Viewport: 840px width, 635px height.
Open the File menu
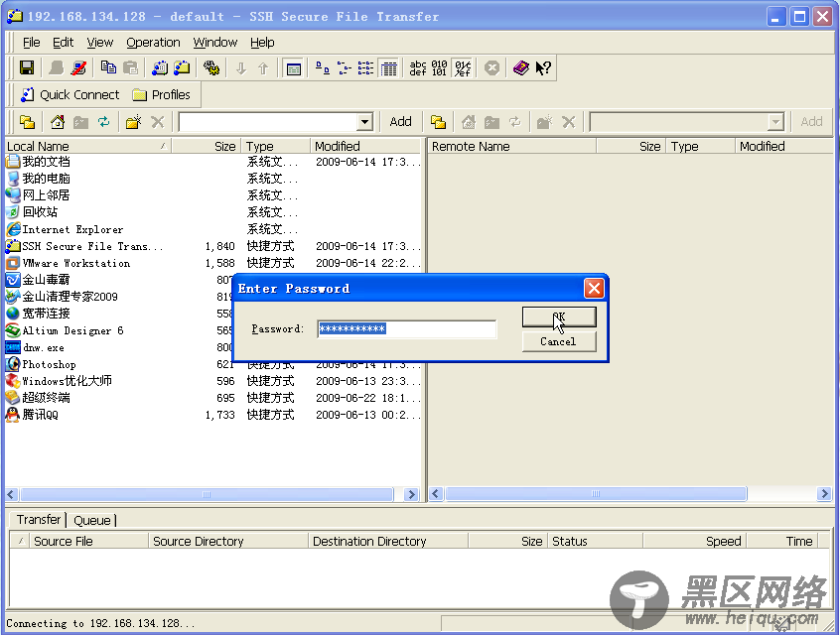pyautogui.click(x=31, y=43)
